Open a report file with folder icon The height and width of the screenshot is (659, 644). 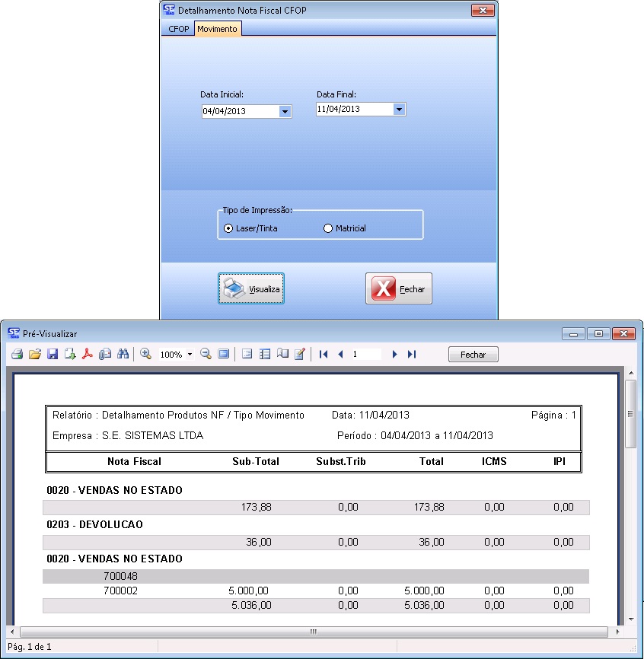click(34, 355)
